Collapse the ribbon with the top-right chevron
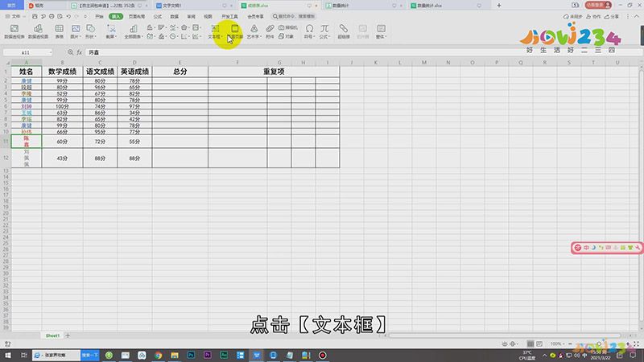644x362 pixels. click(x=637, y=16)
